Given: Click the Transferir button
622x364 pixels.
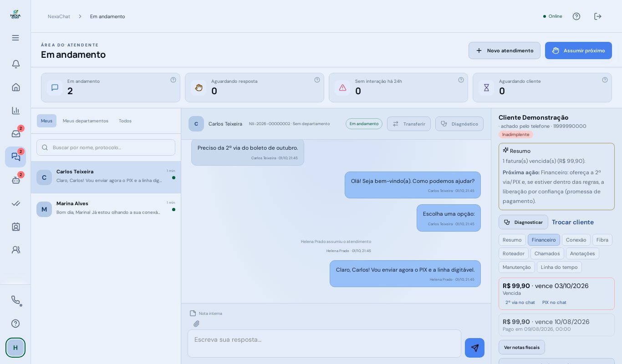Looking at the screenshot, I should 409,124.
